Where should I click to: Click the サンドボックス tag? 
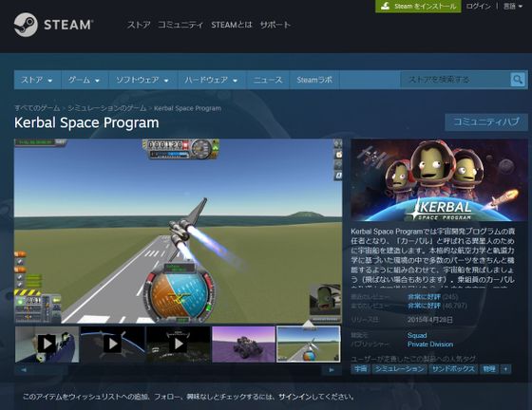click(453, 369)
